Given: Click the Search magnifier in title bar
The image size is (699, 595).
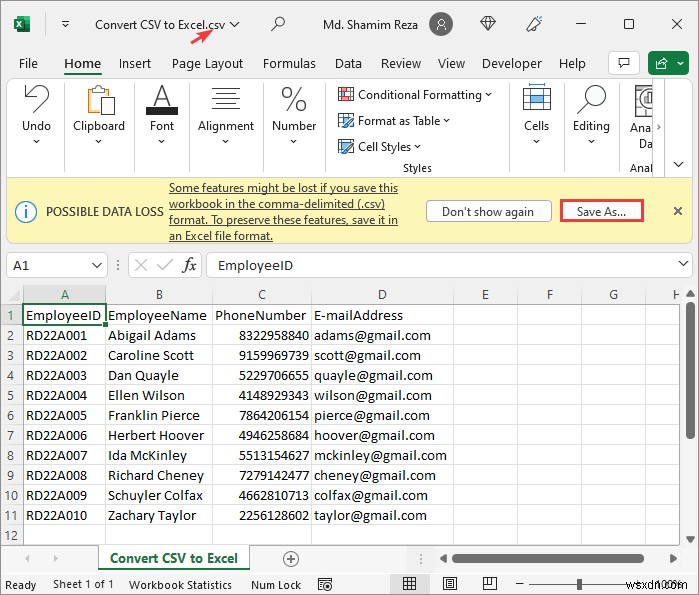Looking at the screenshot, I should pyautogui.click(x=278, y=24).
